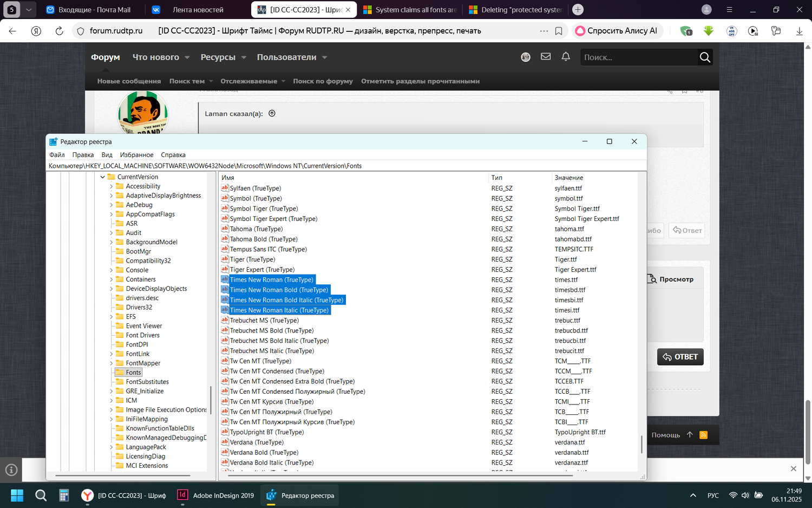Expand the FontLink registry key
812x508 pixels.
pyautogui.click(x=112, y=354)
